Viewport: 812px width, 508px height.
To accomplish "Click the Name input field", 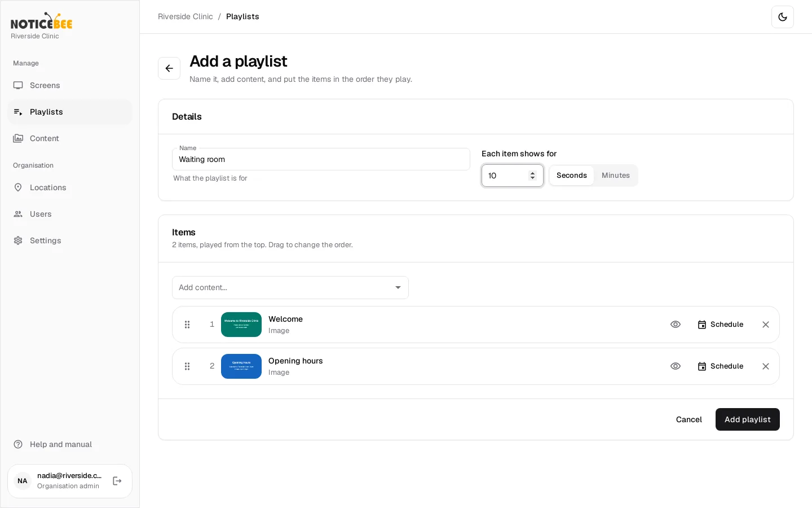I will 321,159.
